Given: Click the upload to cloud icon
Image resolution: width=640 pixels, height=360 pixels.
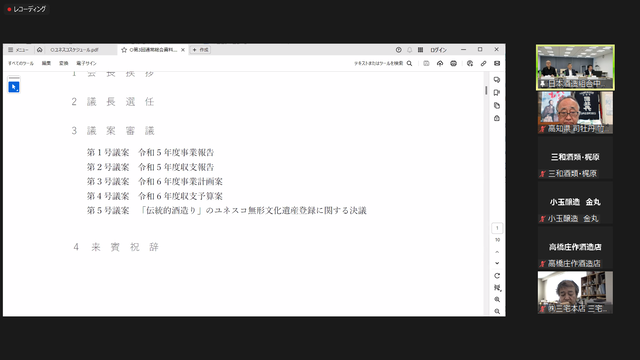Looking at the screenshot, I should click(x=440, y=63).
